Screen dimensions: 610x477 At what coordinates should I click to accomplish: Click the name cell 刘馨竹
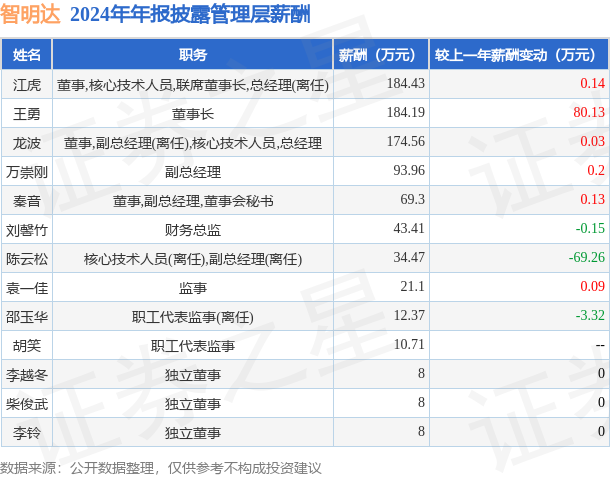(x=26, y=230)
